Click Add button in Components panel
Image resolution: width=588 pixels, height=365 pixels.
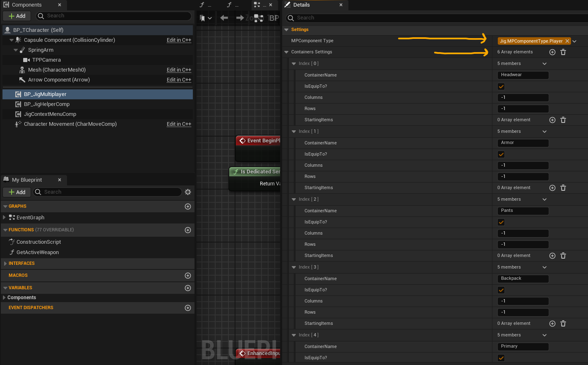17,16
